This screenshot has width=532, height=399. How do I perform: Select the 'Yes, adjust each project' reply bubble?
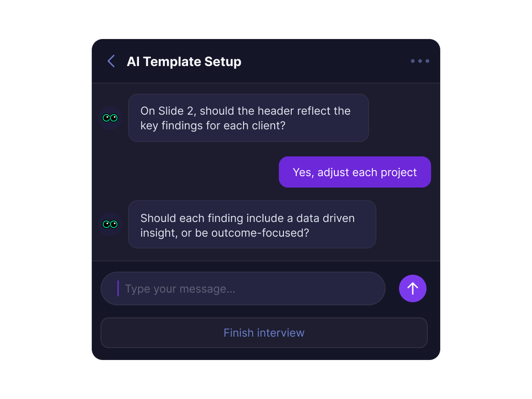(355, 172)
